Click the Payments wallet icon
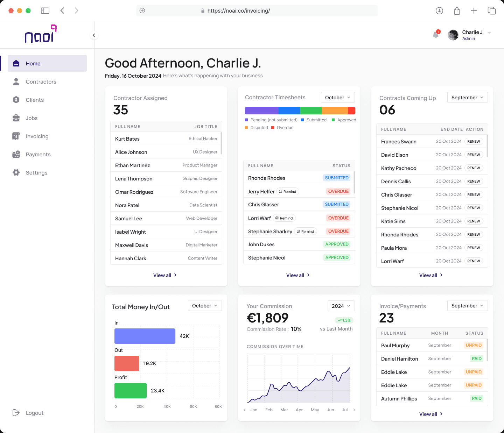 16,154
